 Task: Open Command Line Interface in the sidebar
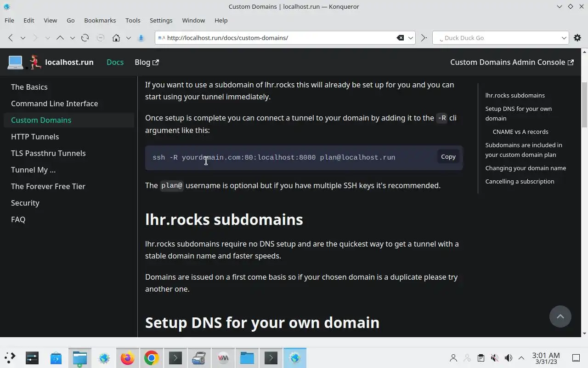point(69,103)
